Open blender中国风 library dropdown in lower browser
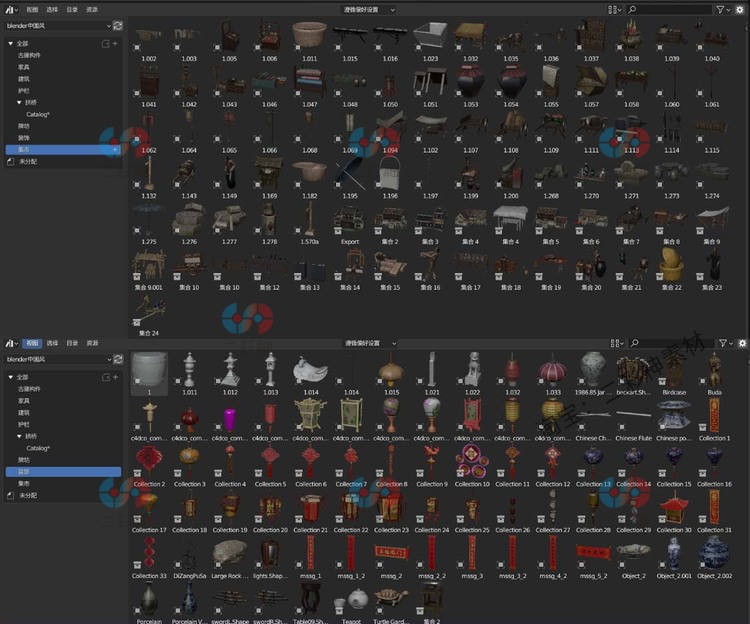 click(58, 359)
